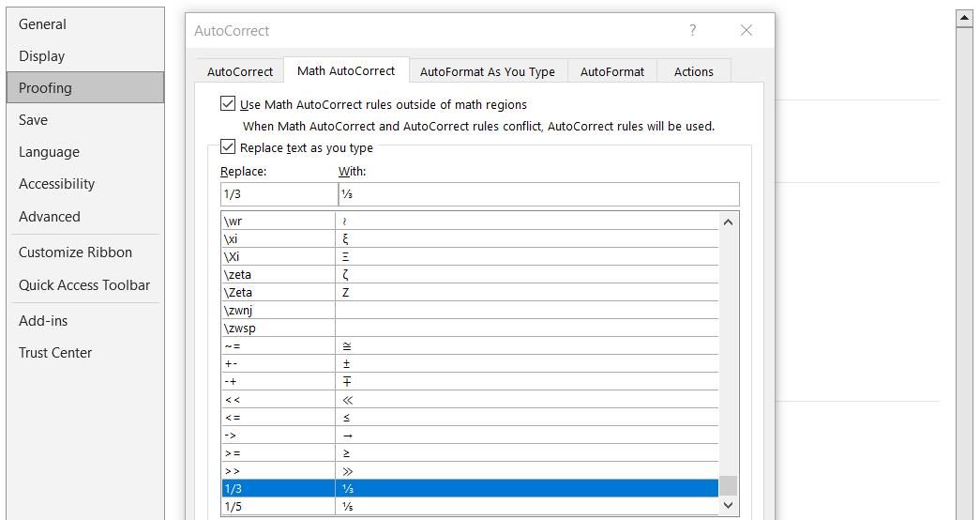Select the \Xi uppercase list row
The width and height of the screenshot is (980, 520).
click(470, 256)
